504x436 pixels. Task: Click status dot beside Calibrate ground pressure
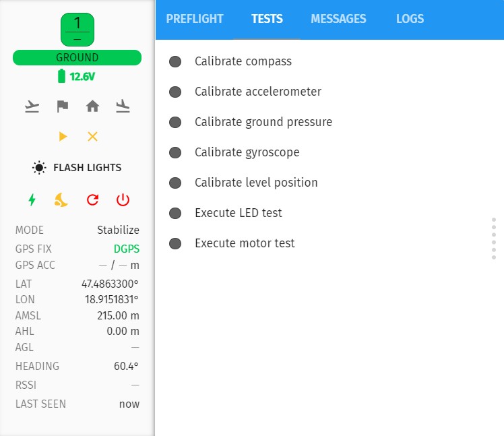[175, 122]
